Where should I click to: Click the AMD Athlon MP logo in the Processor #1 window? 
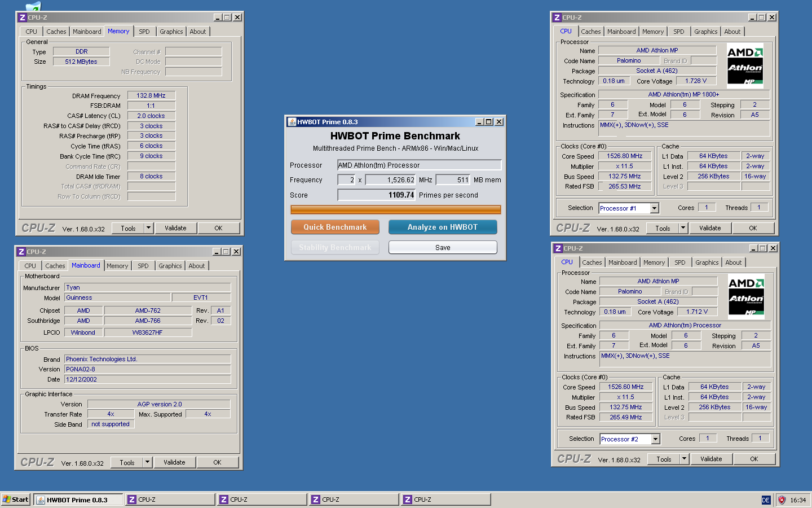tap(745, 66)
